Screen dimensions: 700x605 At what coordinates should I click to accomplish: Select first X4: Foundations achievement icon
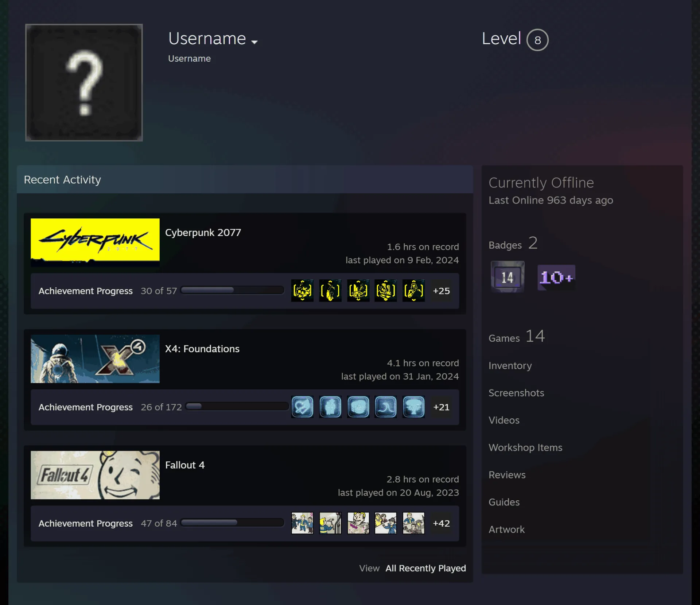pyautogui.click(x=302, y=407)
